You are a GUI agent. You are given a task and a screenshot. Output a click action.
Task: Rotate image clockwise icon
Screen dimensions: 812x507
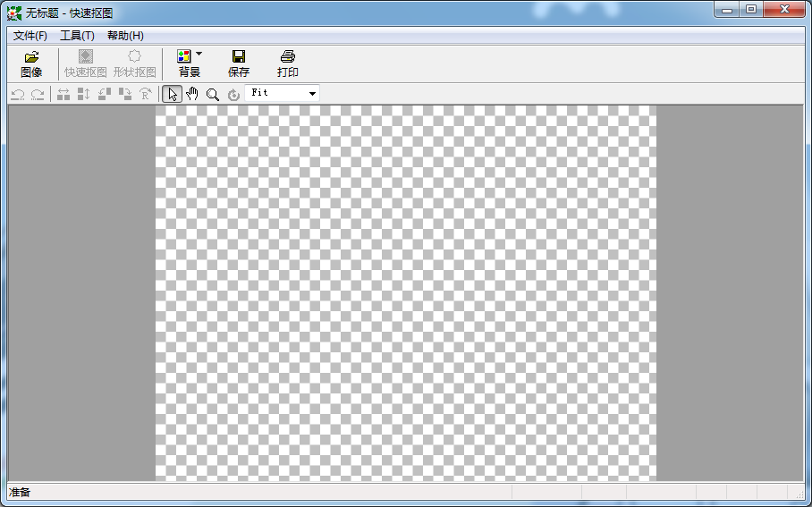(x=125, y=94)
